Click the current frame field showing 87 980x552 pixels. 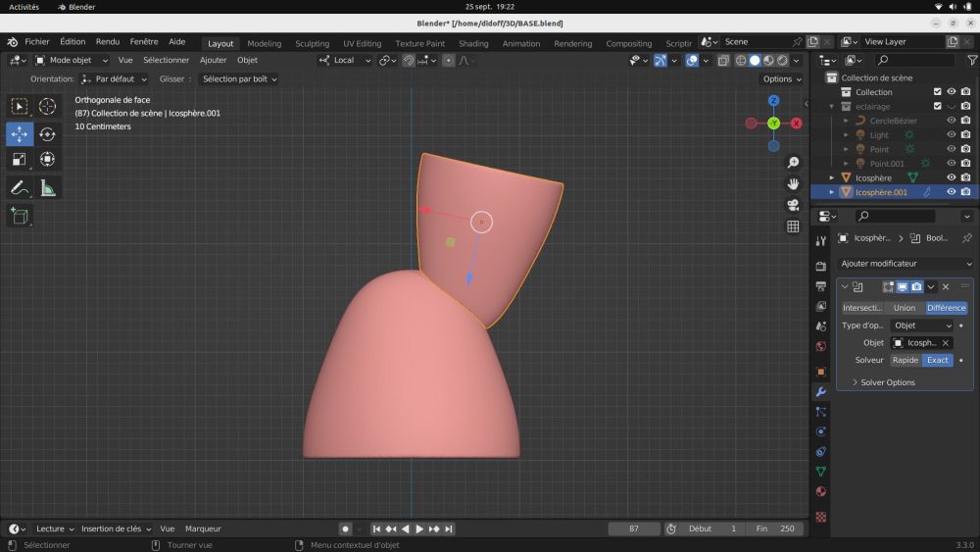click(633, 528)
